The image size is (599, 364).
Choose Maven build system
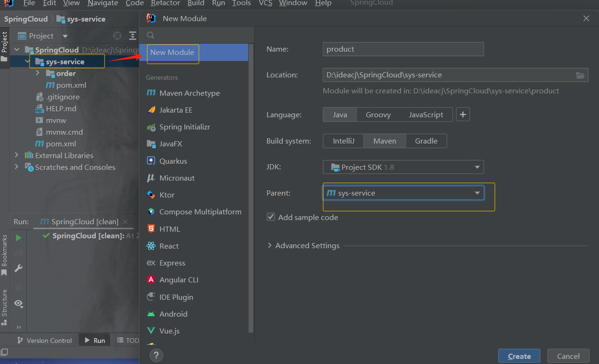[x=385, y=141]
